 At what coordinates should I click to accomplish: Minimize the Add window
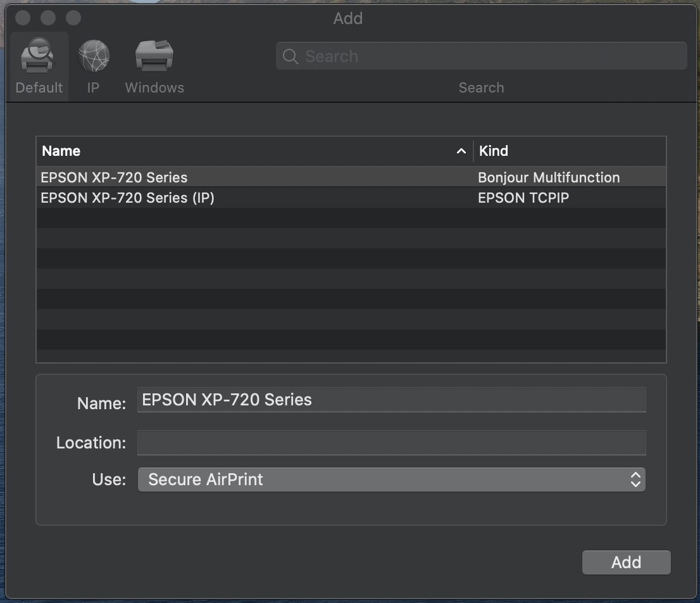(48, 18)
